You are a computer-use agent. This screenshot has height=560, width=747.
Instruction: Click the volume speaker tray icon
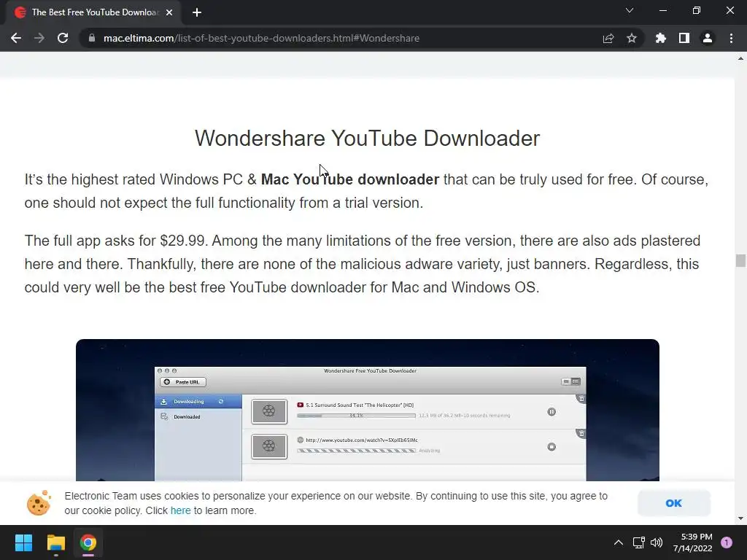click(x=657, y=542)
